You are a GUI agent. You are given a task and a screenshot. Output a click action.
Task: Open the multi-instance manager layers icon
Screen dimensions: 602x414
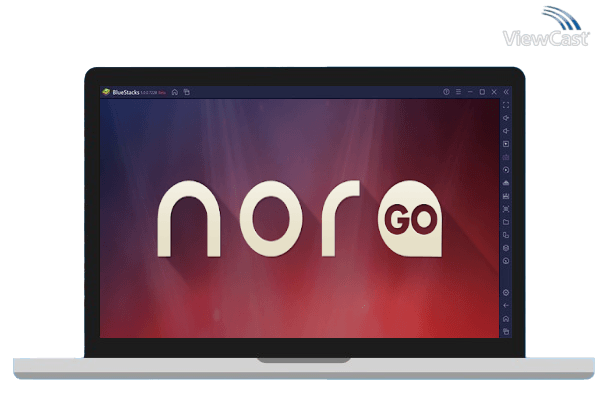[x=506, y=248]
